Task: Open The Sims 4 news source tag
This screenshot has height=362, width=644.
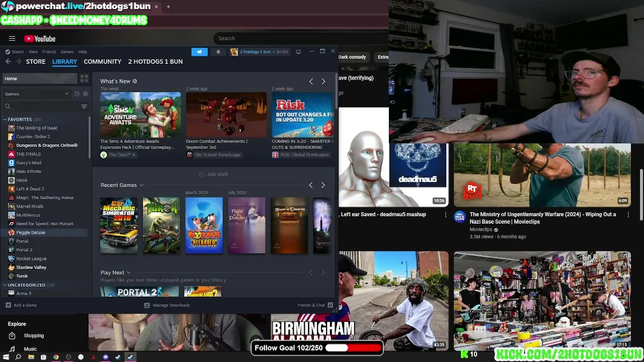Action: pos(118,155)
